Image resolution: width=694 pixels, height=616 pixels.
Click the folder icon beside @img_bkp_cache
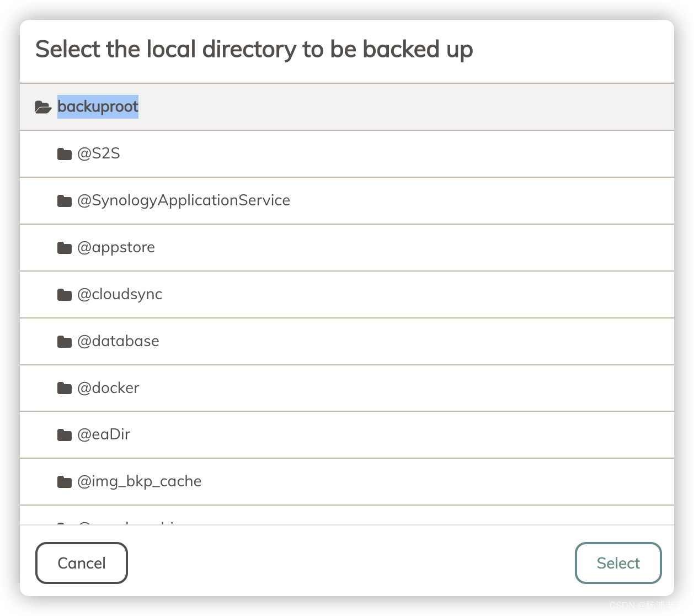(65, 482)
